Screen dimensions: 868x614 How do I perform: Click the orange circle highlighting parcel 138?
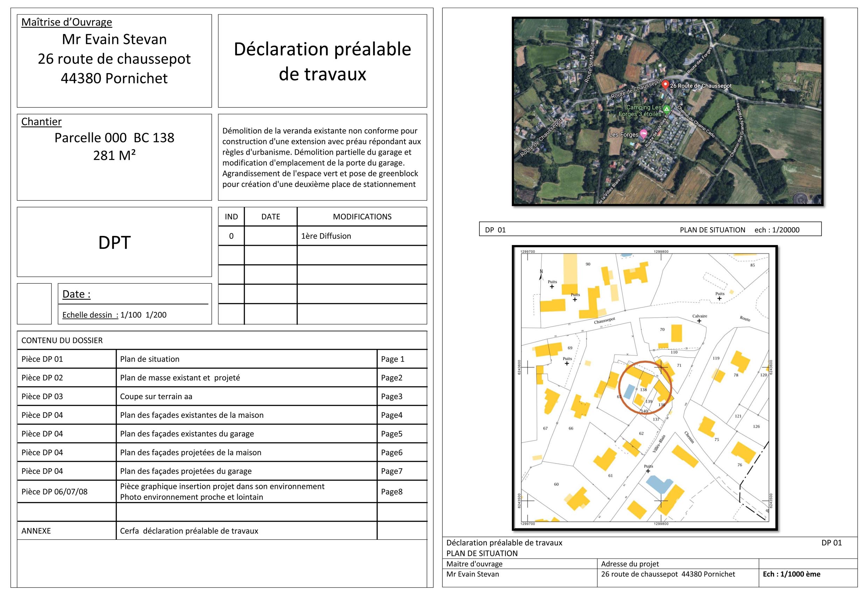645,388
